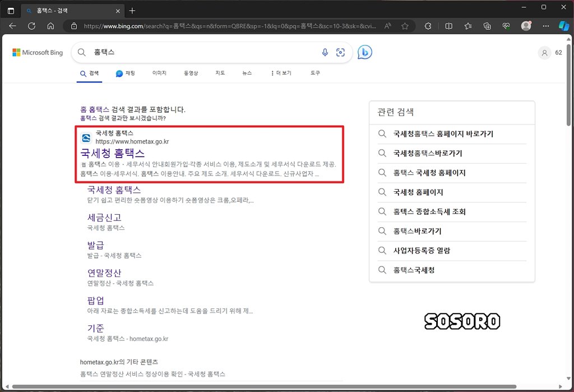Open Read aloud icon in address bar
Viewport: 574px width, 392px height.
click(x=388, y=26)
